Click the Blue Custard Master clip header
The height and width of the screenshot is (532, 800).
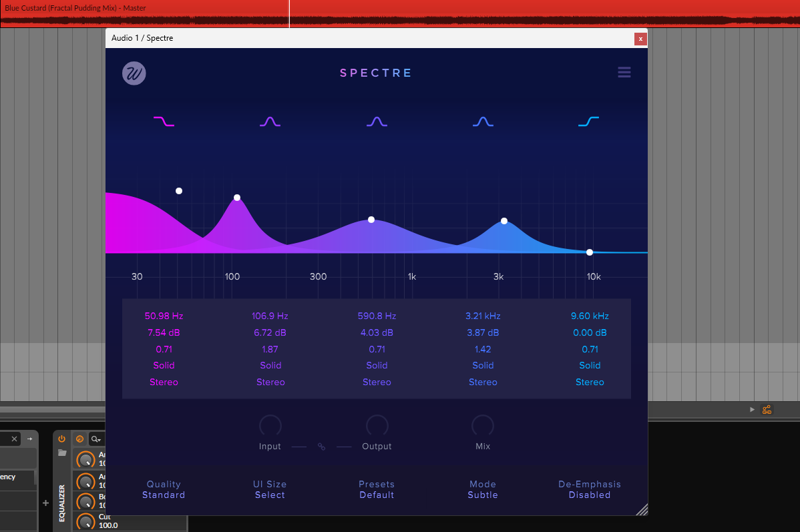tap(75, 8)
